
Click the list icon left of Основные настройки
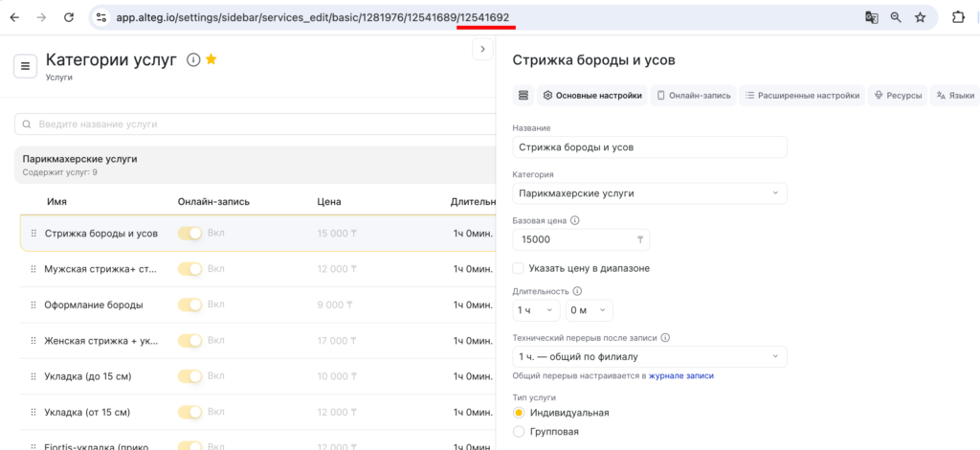[x=523, y=95]
